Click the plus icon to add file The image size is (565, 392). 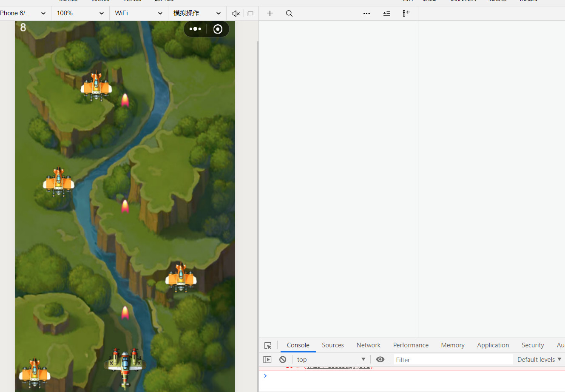point(270,13)
